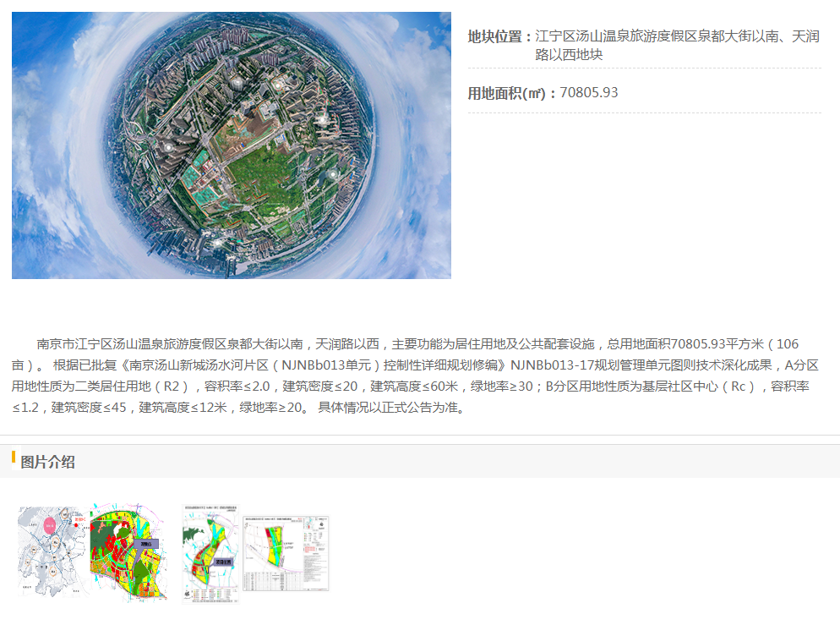Click the NJNBb013-17 planning unit reference text
This screenshot has height=625, width=840.
[x=549, y=365]
